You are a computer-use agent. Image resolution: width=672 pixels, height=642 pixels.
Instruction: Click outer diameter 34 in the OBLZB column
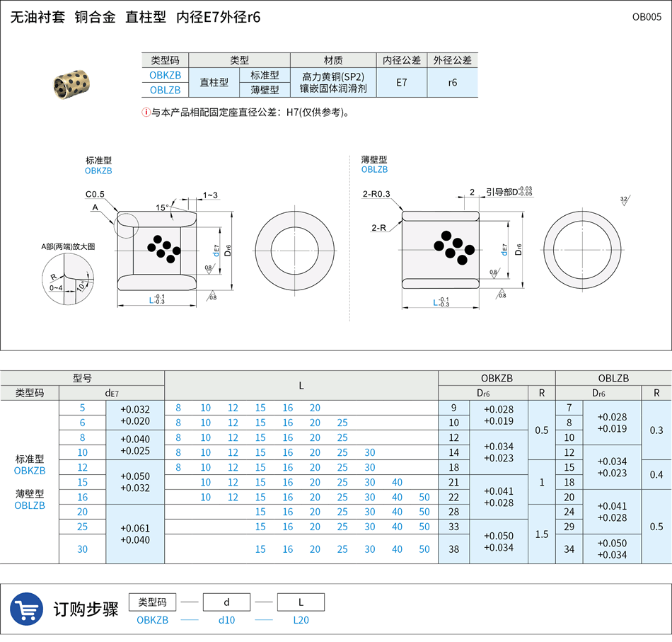coord(569,549)
